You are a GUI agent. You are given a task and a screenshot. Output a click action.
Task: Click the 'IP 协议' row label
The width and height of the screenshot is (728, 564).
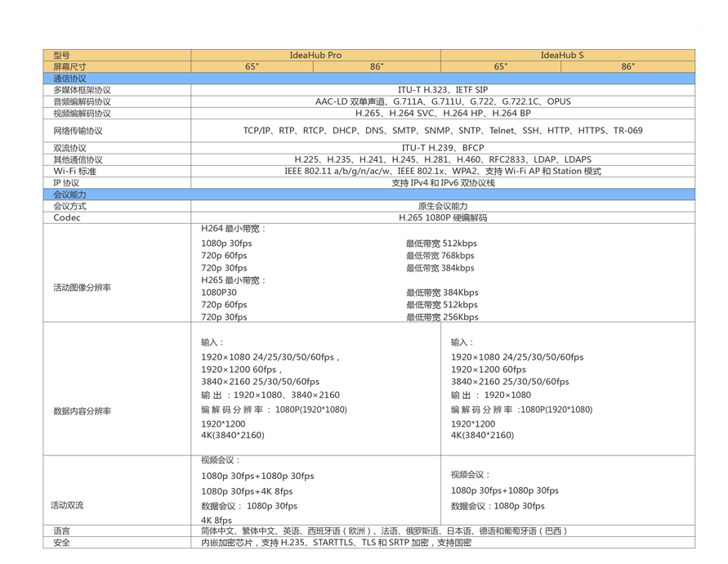pyautogui.click(x=66, y=183)
